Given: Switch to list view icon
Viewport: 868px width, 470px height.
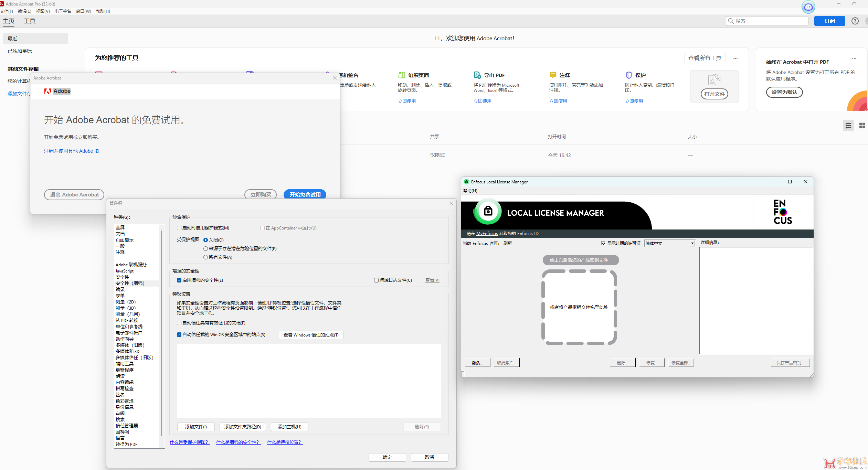Looking at the screenshot, I should [848, 126].
